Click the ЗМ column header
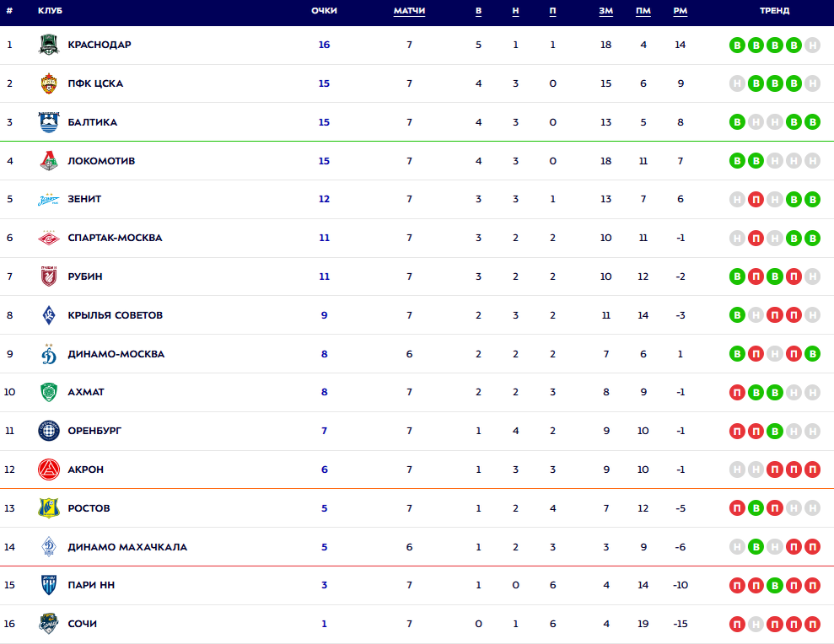Viewport: 834px width, 644px height. [605, 11]
